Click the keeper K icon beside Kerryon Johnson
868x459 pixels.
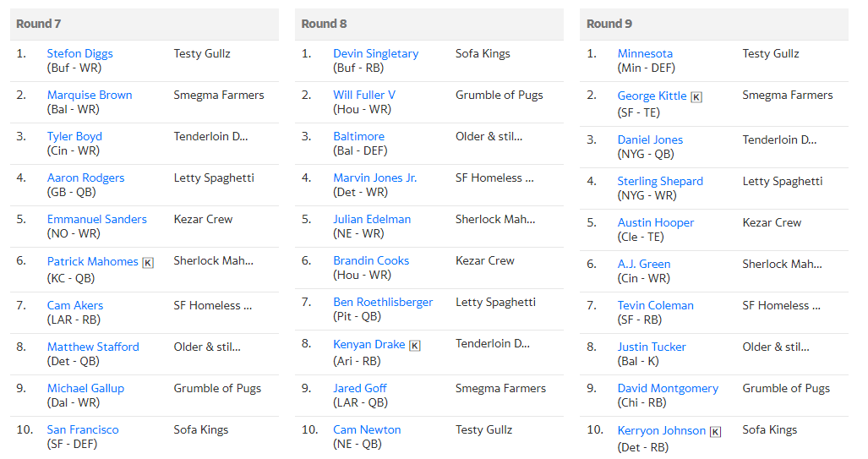tap(715, 432)
